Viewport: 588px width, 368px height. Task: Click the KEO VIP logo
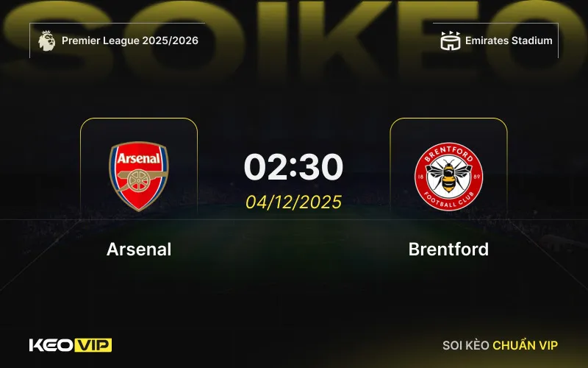point(71,345)
